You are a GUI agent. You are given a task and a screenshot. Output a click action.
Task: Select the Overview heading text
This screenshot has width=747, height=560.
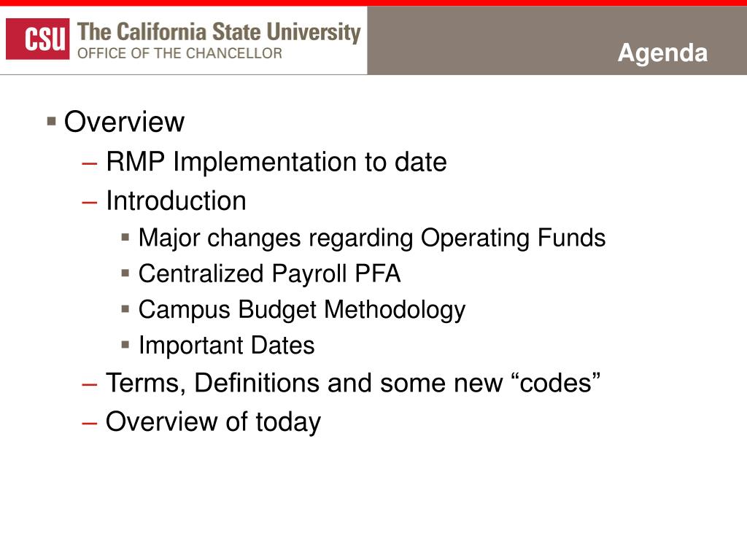point(124,122)
